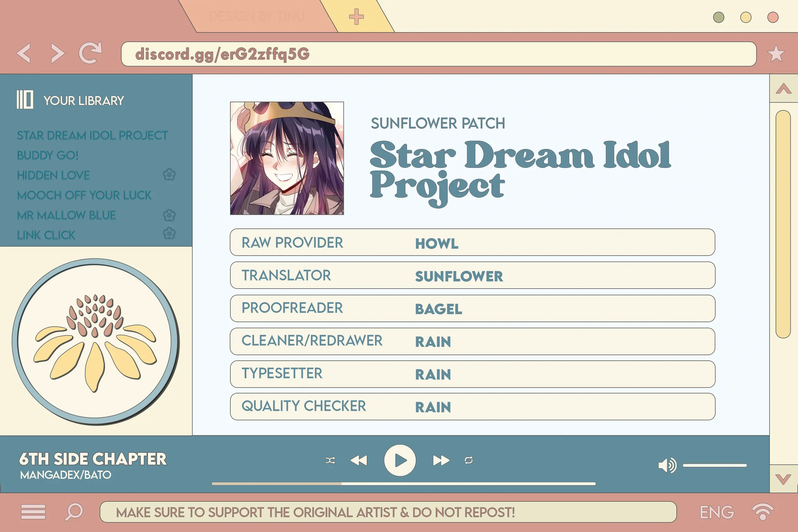Select Buddy Go! in the library
The image size is (798, 532).
click(47, 156)
